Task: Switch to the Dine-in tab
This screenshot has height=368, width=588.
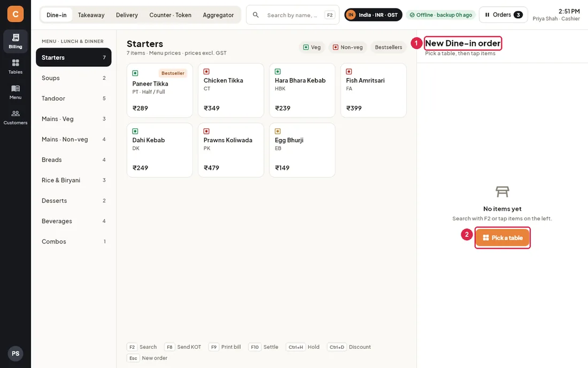Action: (56, 15)
